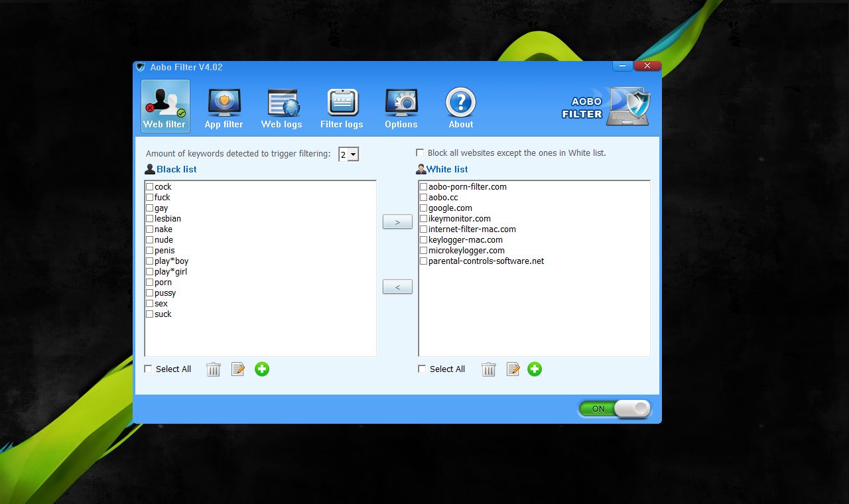This screenshot has height=504, width=849.
Task: Check the internet-filter-mac.com checkbox
Action: point(424,229)
